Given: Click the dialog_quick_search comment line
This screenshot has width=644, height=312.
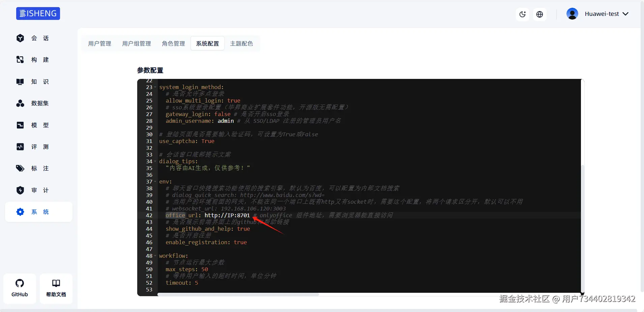Looking at the screenshot, I should (x=245, y=195).
